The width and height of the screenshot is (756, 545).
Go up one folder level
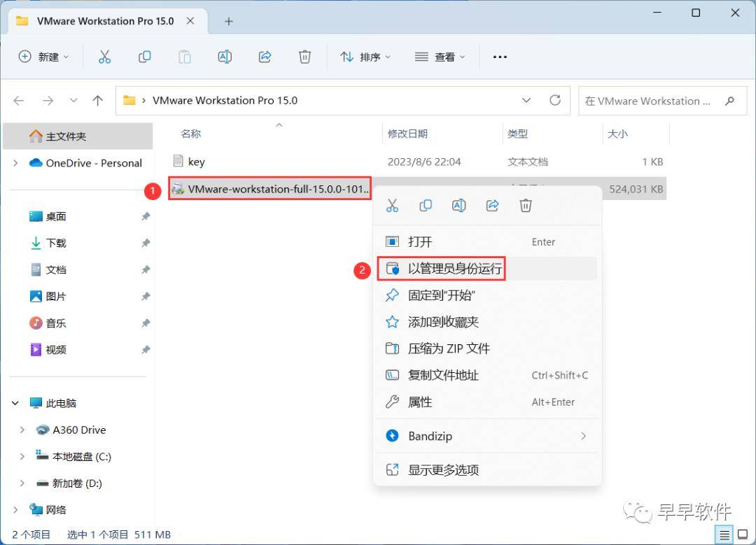98,101
